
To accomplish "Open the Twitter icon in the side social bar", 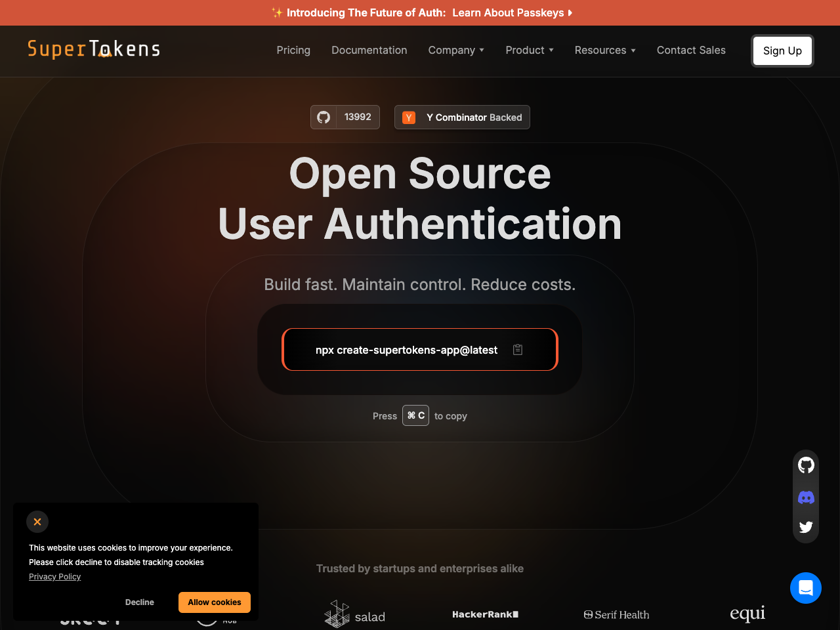I will click(x=806, y=527).
